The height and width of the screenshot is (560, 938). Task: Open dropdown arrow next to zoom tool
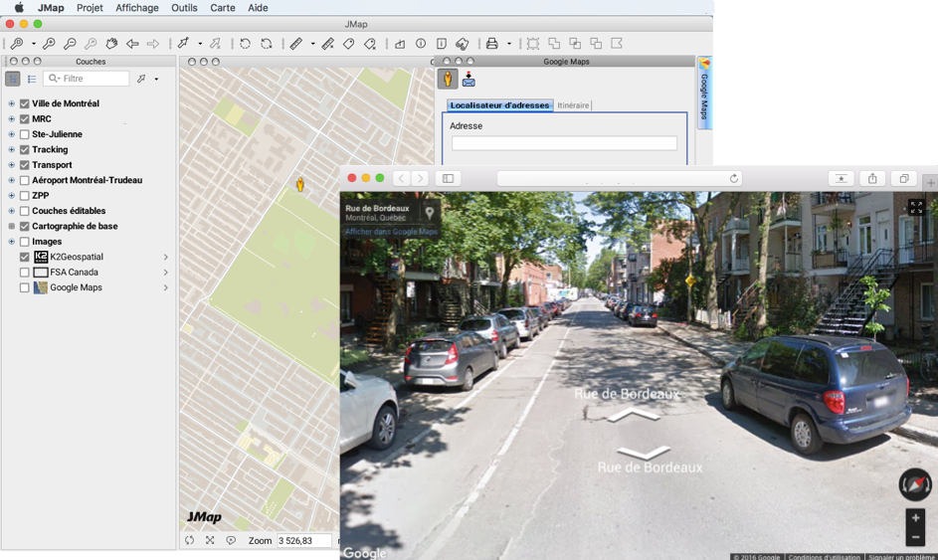click(34, 44)
